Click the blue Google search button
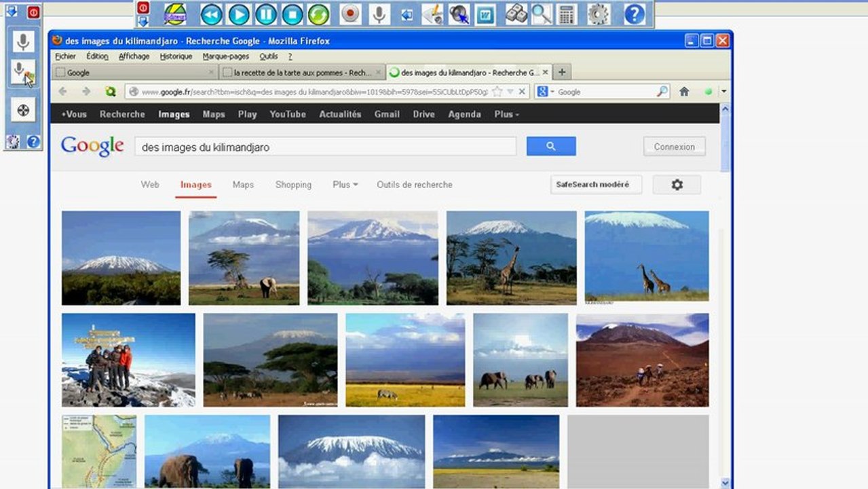This screenshot has width=868, height=489. 551,146
